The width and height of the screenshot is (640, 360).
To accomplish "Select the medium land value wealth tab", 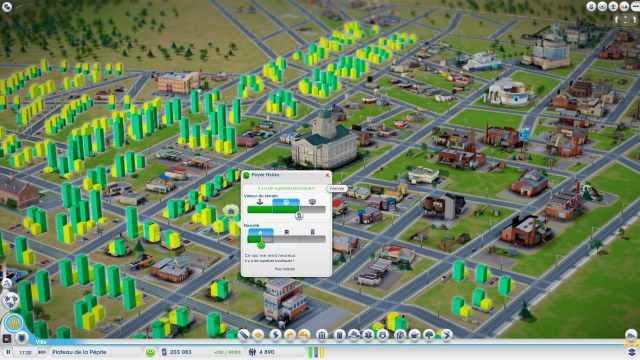I will click(x=286, y=202).
